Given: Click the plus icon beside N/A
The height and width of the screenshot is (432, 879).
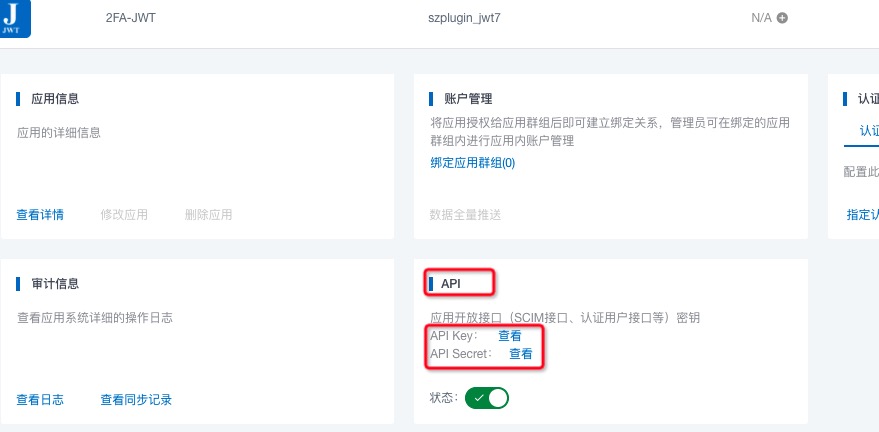Looking at the screenshot, I should [x=782, y=18].
